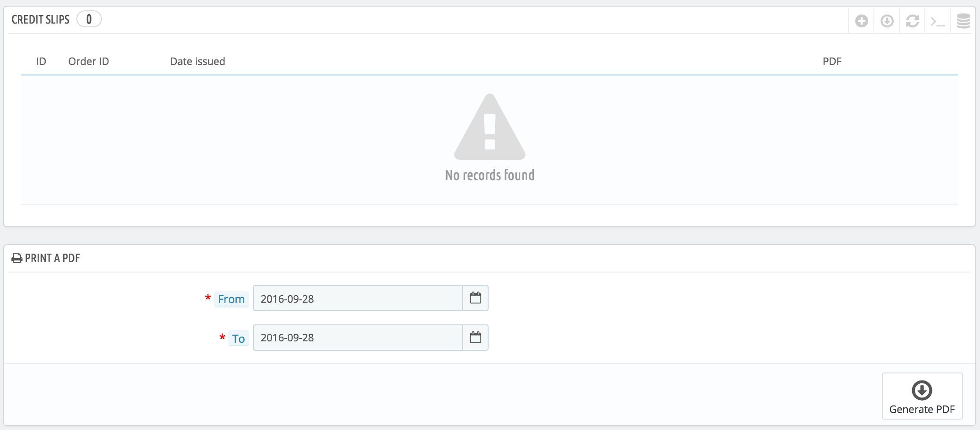980x430 pixels.
Task: Click the export download icon in header
Action: pyautogui.click(x=887, y=21)
